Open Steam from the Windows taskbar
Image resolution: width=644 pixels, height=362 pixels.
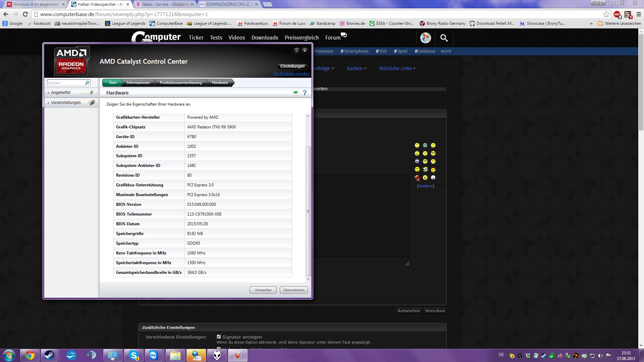[50, 355]
